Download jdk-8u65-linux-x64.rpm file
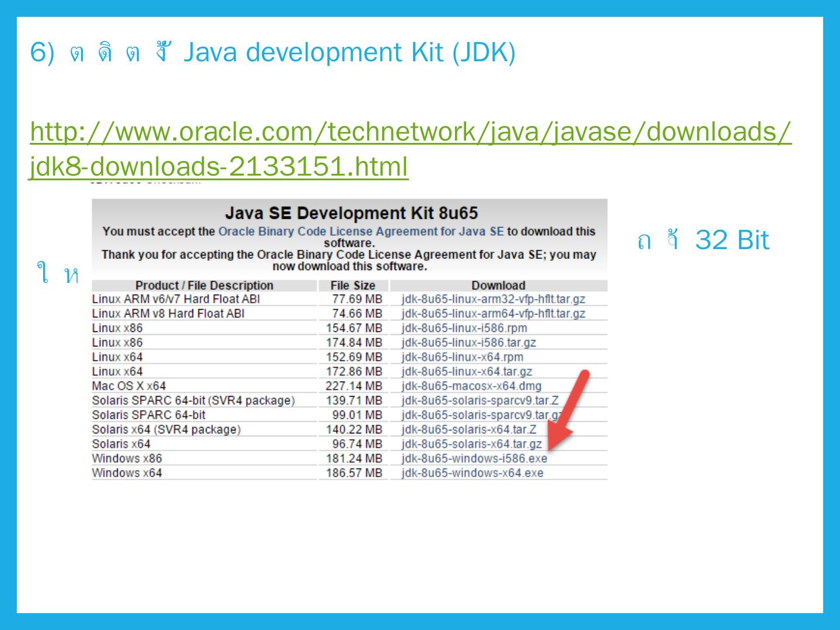Screen dimensions: 840x630 tap(462, 357)
